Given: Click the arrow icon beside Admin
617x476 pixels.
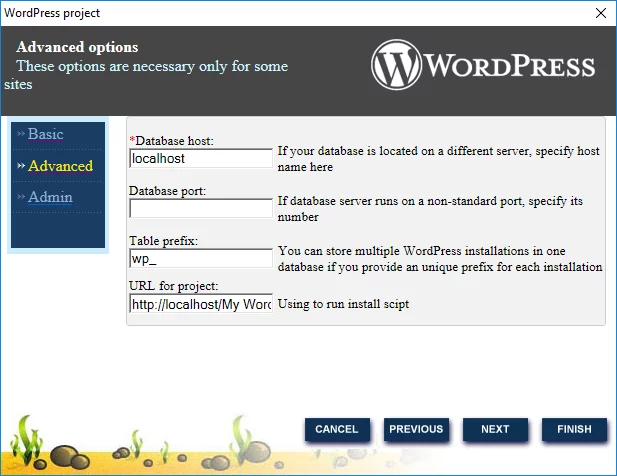Looking at the screenshot, I should (21, 197).
